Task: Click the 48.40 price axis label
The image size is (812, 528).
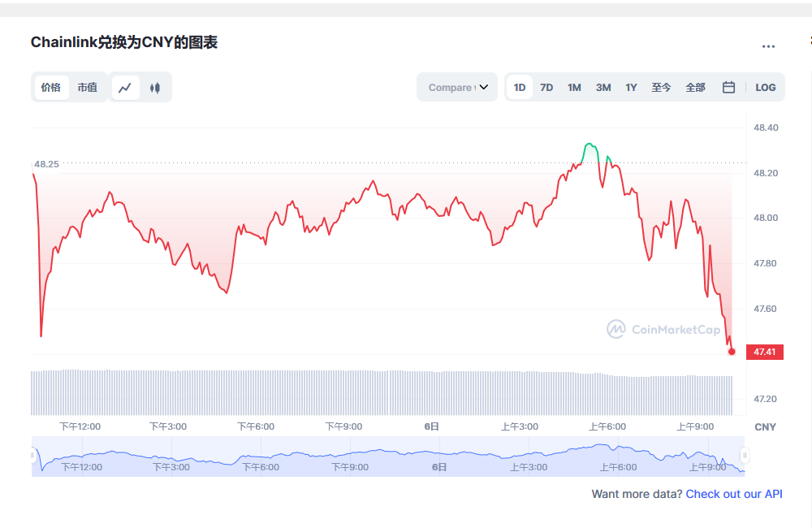Action: 766,128
